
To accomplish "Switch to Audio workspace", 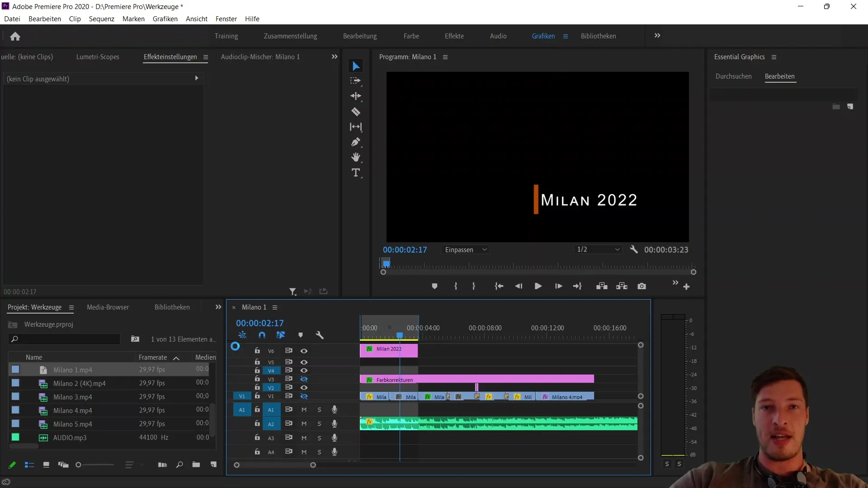I will click(x=498, y=36).
